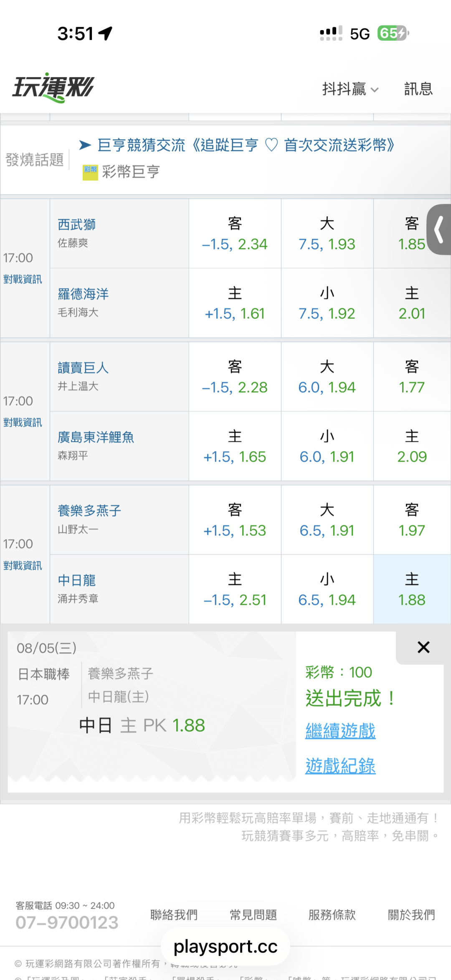Open the 訊息 messages menu
The height and width of the screenshot is (980, 451).
coord(418,89)
